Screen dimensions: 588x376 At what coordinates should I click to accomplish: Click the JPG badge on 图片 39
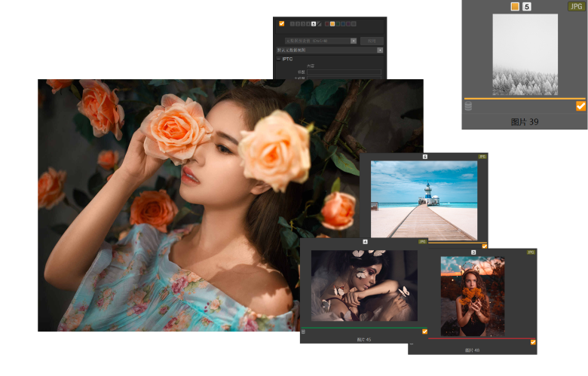[576, 6]
